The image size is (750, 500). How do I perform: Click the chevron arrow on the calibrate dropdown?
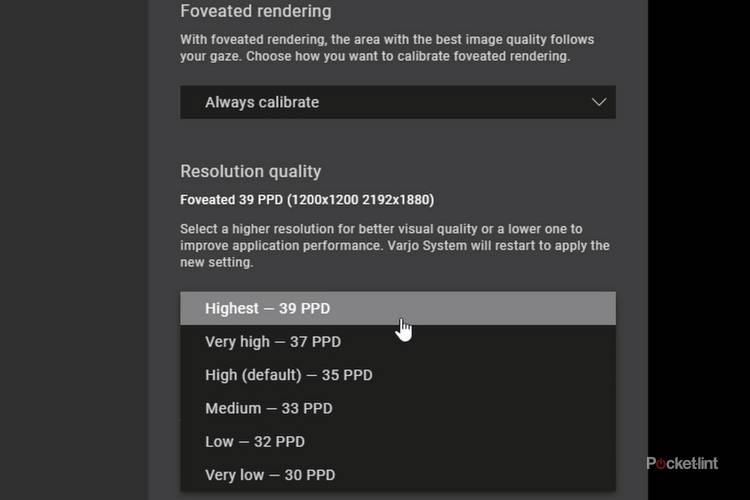599,102
